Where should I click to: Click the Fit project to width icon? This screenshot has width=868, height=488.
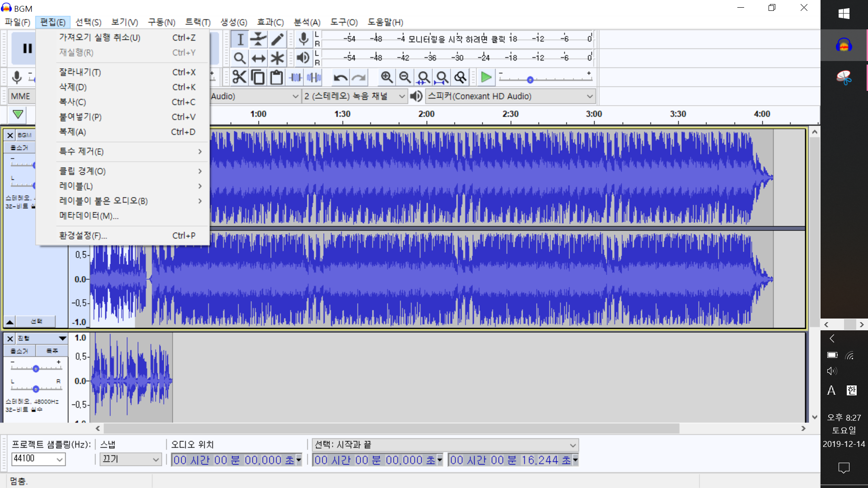pos(442,77)
